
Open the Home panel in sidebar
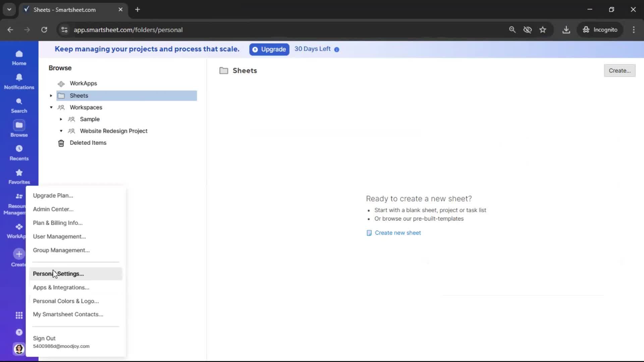(19, 57)
